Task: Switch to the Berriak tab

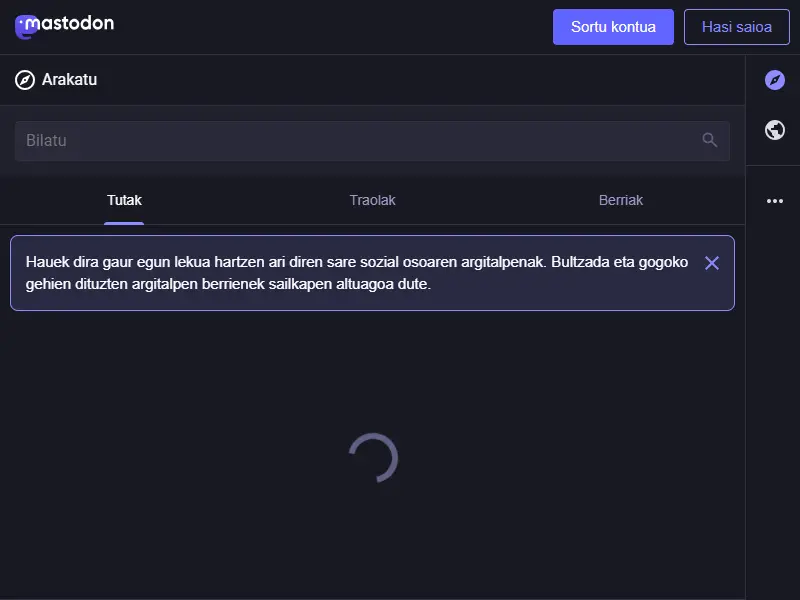Action: (620, 201)
